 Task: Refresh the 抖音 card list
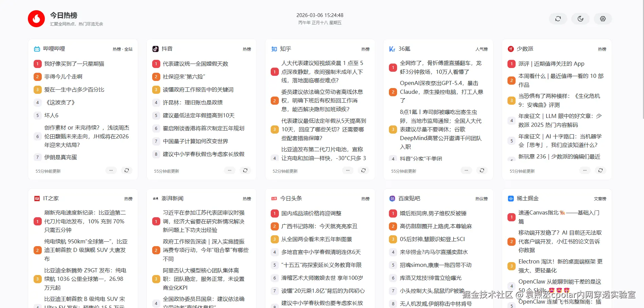(245, 170)
